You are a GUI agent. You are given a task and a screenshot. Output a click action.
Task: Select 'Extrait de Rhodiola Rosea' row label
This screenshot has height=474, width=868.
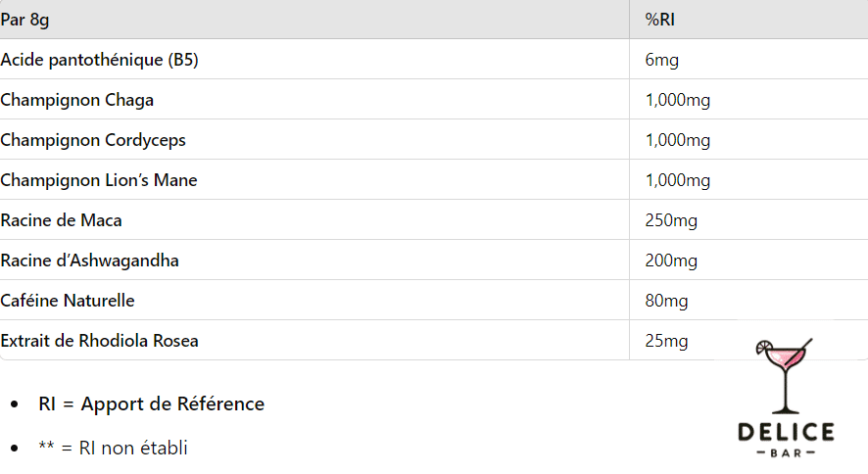click(x=99, y=341)
